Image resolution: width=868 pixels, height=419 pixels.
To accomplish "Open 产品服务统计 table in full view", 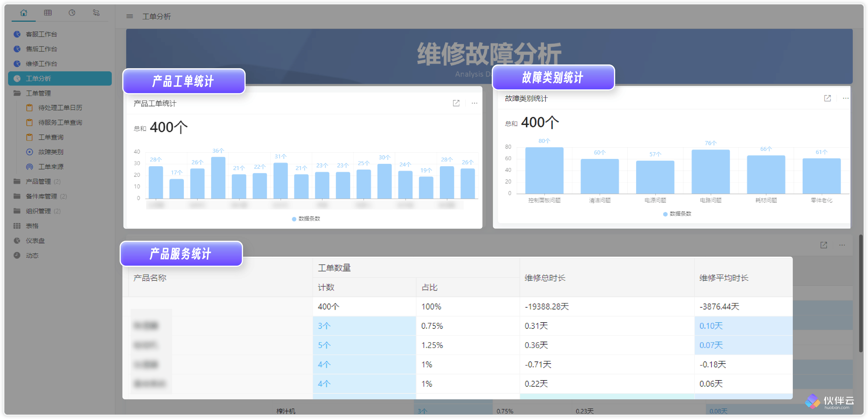I will 824,245.
